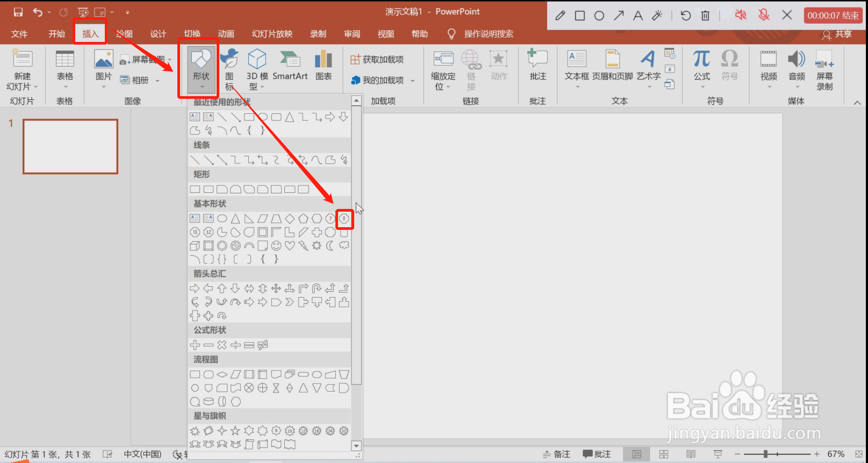Collapse the ribbon with the chevron
Viewport: 868px width, 463px height.
click(x=857, y=103)
